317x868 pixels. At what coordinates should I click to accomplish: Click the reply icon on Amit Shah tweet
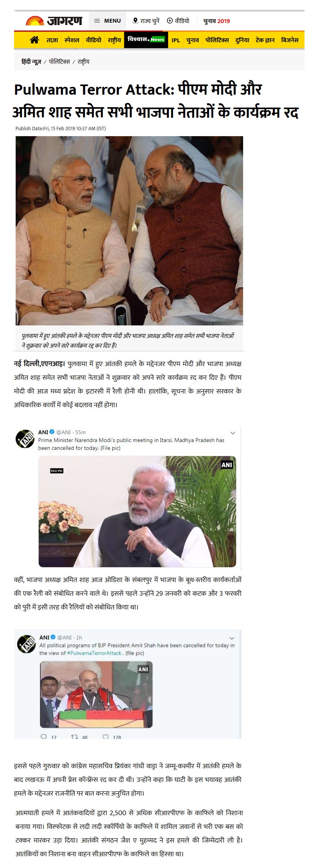coord(44,737)
